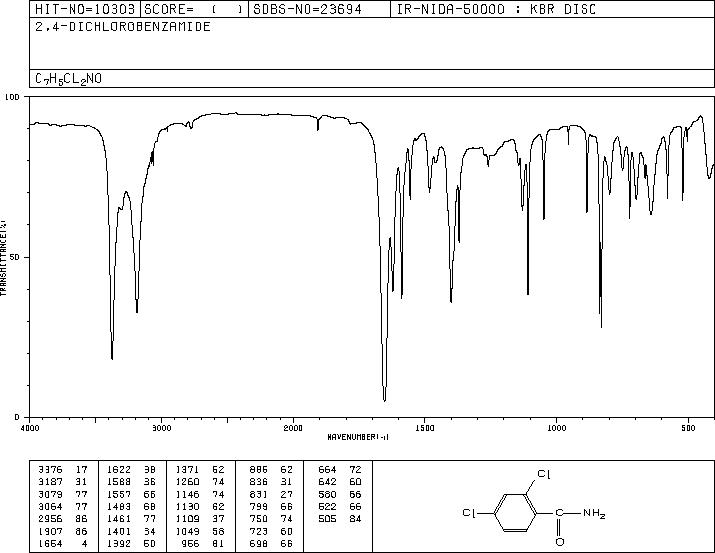This screenshot has width=715, height=553.
Task: Click the SDBS-NO=23694 header cell
Action: pos(319,9)
